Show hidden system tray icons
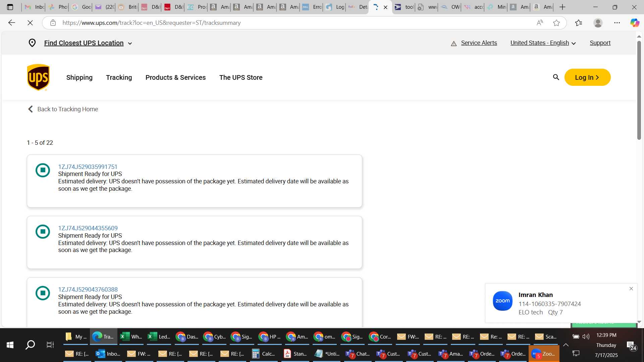 pos(566,345)
